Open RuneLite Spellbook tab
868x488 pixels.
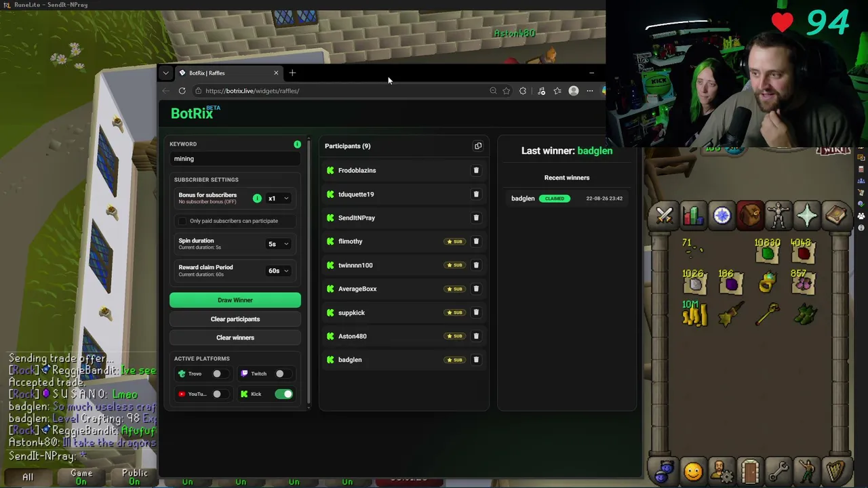coord(836,216)
